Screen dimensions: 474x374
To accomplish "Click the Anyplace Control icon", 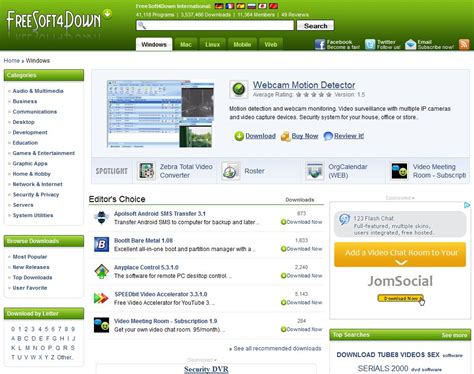I will coord(101,271).
